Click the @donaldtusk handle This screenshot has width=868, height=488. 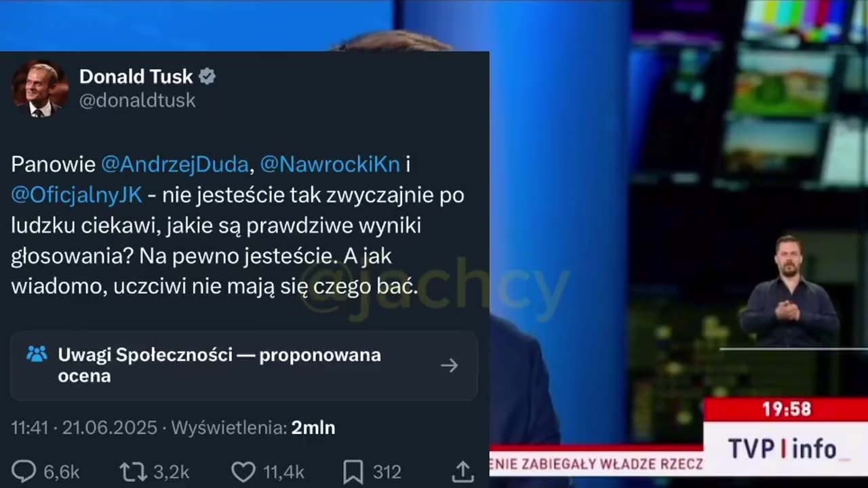point(138,100)
